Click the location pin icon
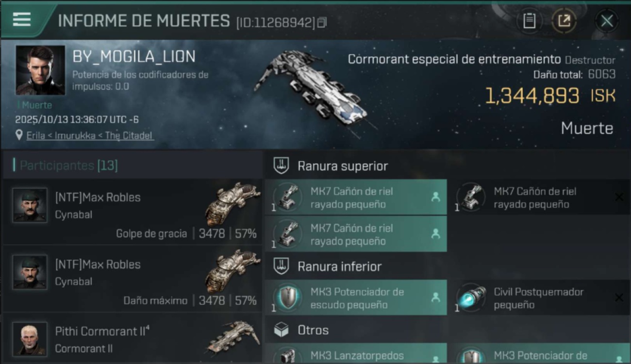Viewport: 631px width, 364px height. 19,135
